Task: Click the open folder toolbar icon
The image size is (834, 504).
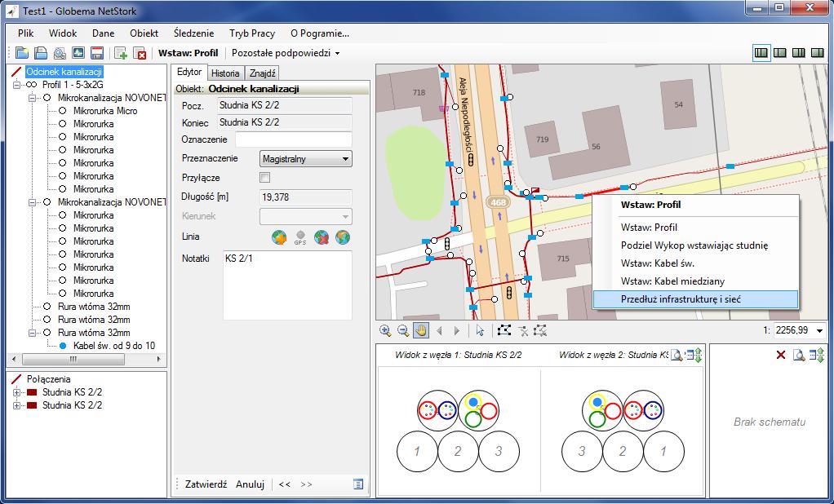Action: [x=22, y=53]
